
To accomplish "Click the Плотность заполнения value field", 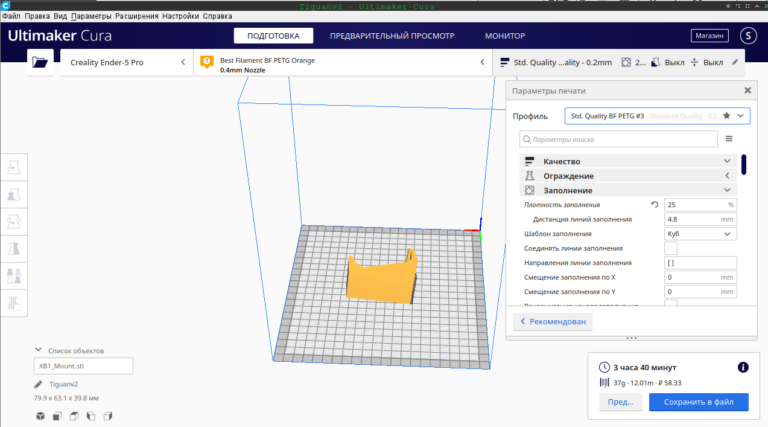I will coord(700,205).
